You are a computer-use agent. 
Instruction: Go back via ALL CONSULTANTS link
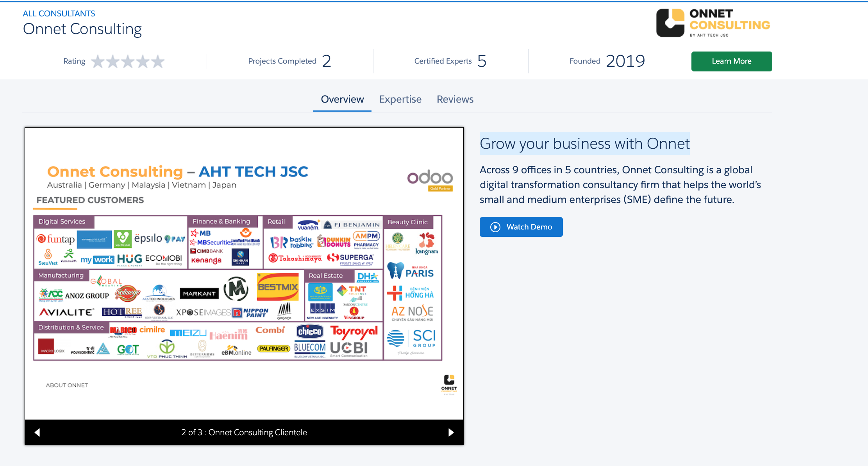[x=59, y=14]
